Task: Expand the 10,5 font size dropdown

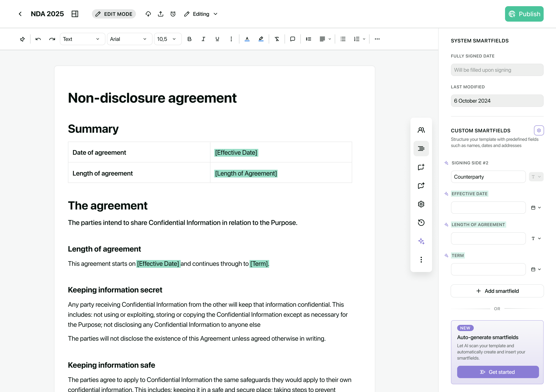Action: [x=167, y=39]
